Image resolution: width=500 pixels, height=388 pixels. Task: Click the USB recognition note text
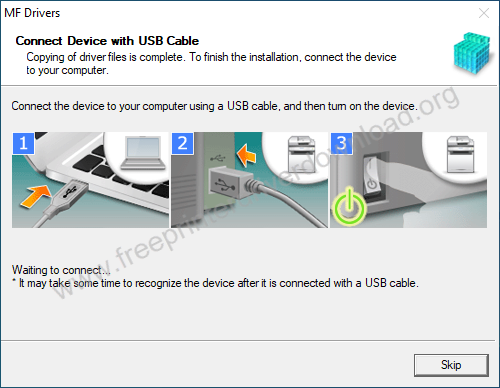click(x=215, y=283)
